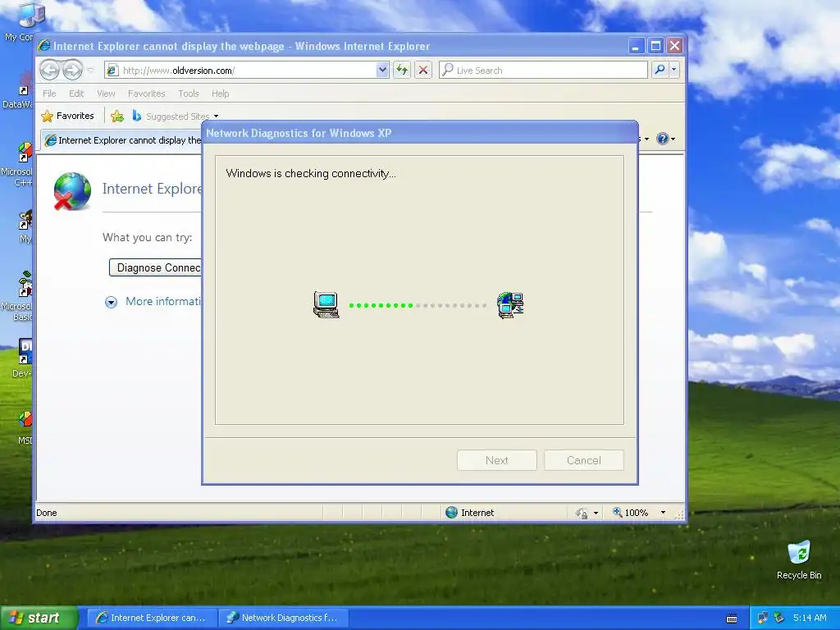This screenshot has height=630, width=840.
Task: Minimize the Internet Explorer window
Action: click(636, 46)
